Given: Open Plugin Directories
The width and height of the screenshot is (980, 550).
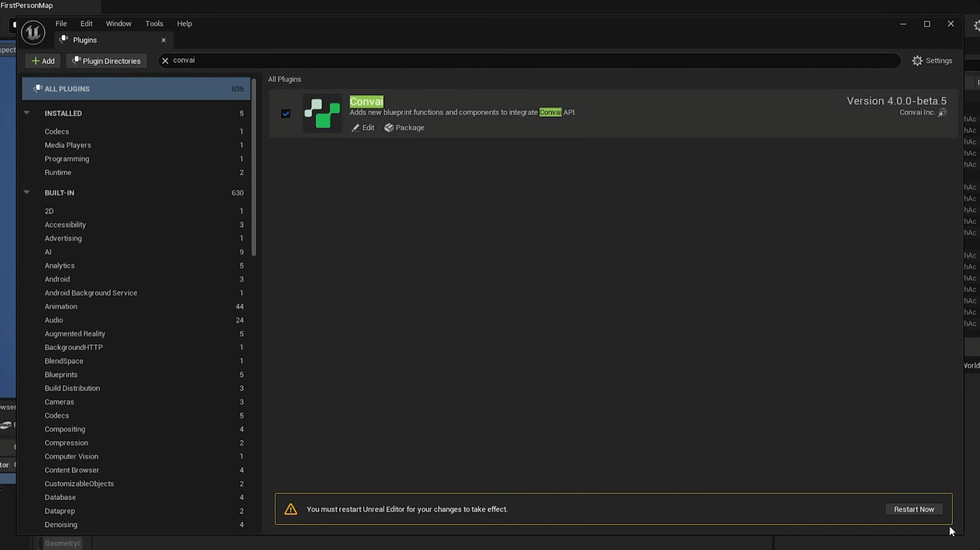Looking at the screenshot, I should pyautogui.click(x=107, y=61).
